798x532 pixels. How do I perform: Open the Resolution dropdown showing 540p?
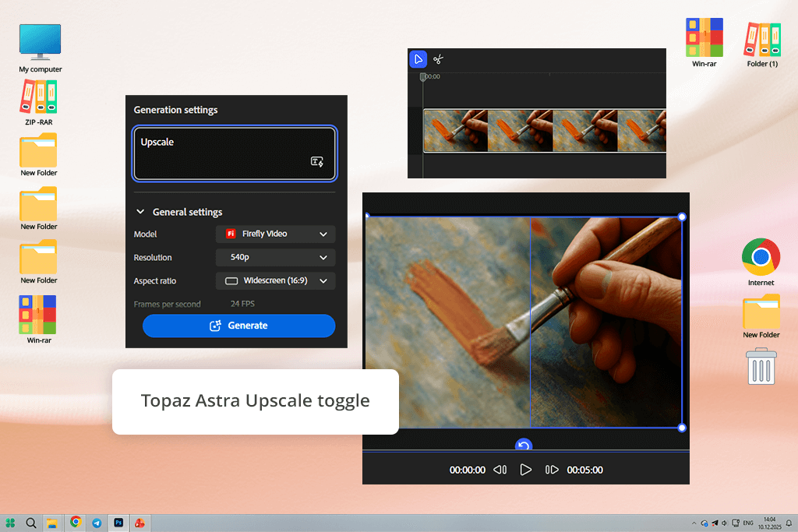click(275, 257)
